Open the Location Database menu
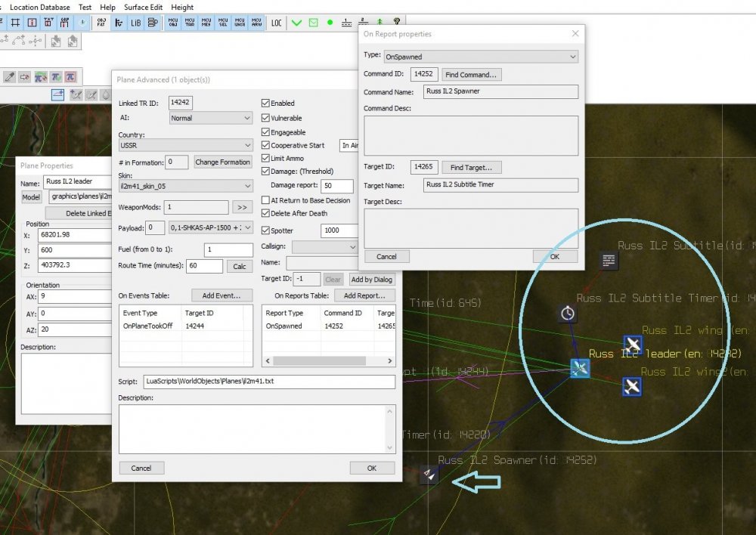The width and height of the screenshot is (756, 535). [39, 7]
